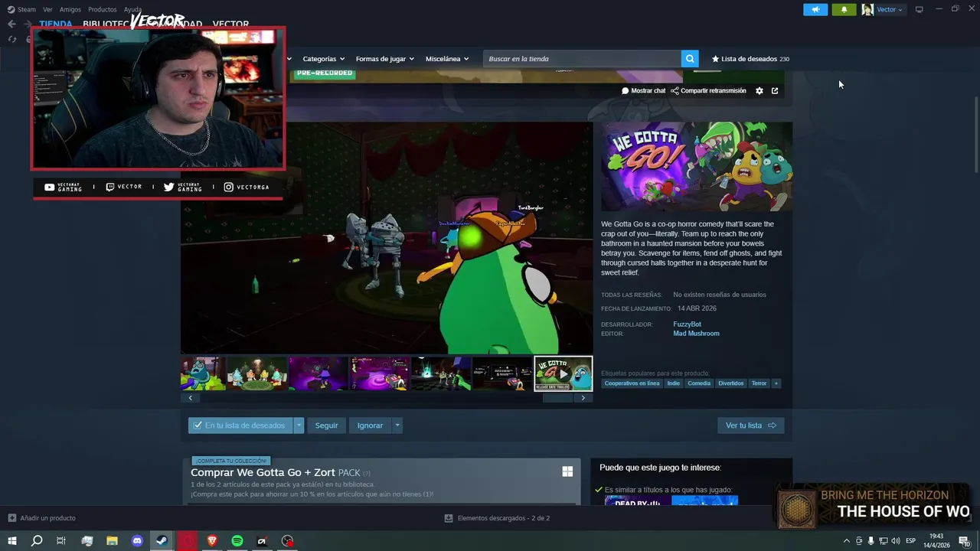Expand the Ignorar dropdown arrow
This screenshot has height=551, width=980.
point(397,425)
